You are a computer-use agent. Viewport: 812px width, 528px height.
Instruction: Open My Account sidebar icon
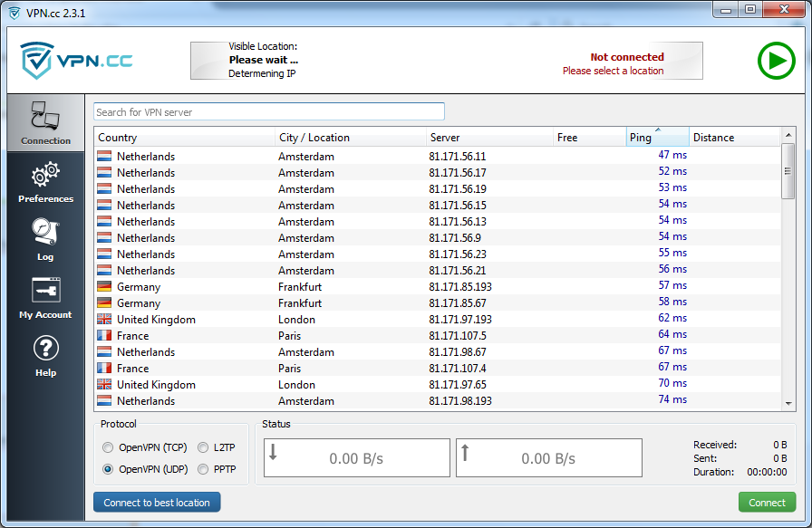(x=45, y=290)
